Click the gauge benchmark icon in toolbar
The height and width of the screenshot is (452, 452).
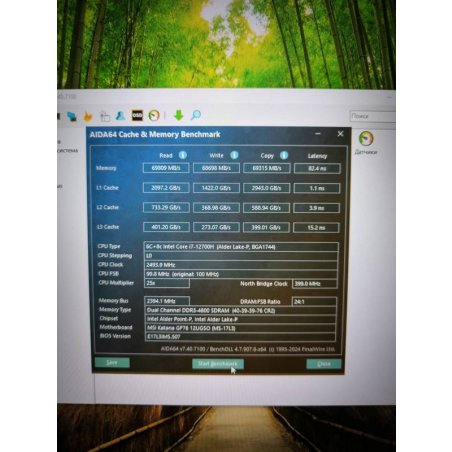[x=154, y=115]
